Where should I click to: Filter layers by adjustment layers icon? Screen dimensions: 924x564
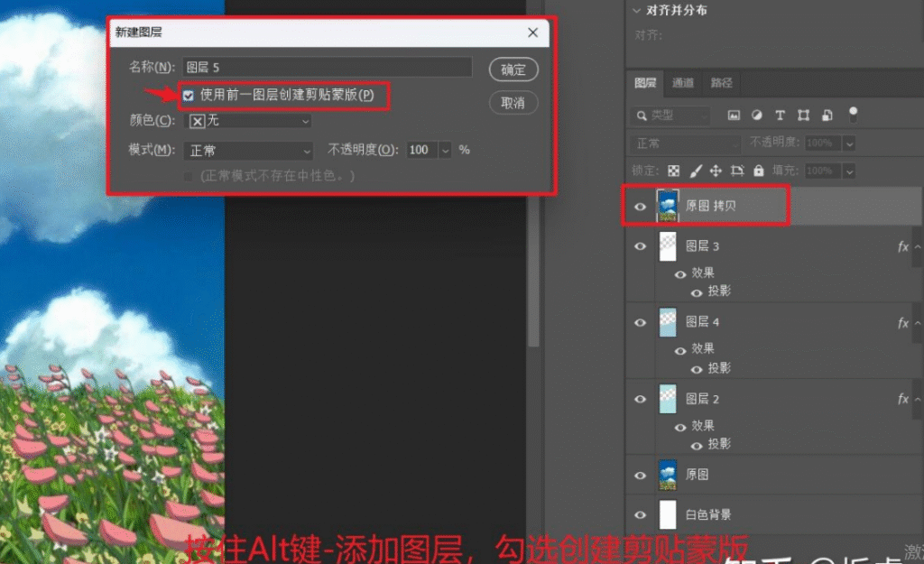[x=757, y=115]
